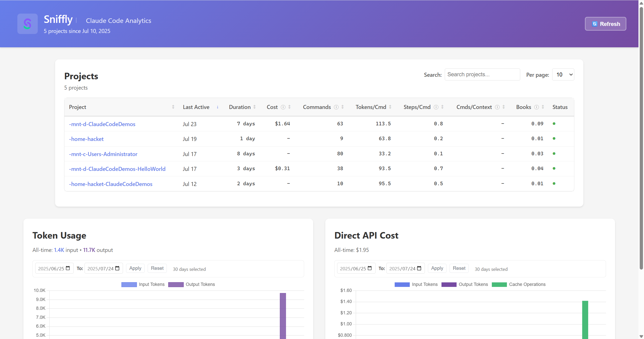This screenshot has width=644, height=339.
Task: Focus the Search projects input field
Action: click(482, 74)
